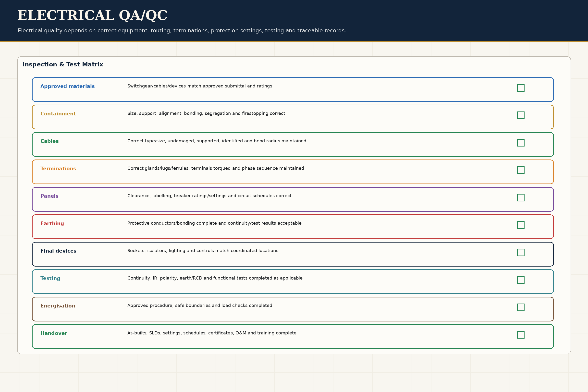Click the ELECTRICAL QA/QC page heading

(x=92, y=15)
